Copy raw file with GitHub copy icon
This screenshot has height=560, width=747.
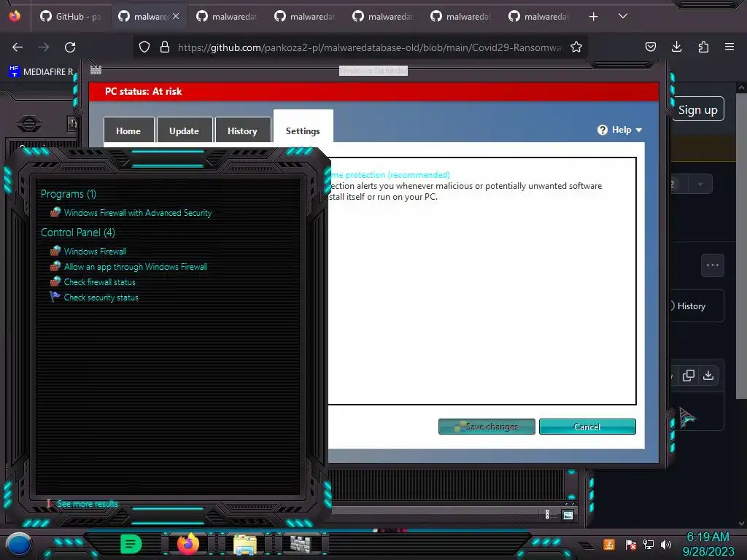(x=688, y=376)
